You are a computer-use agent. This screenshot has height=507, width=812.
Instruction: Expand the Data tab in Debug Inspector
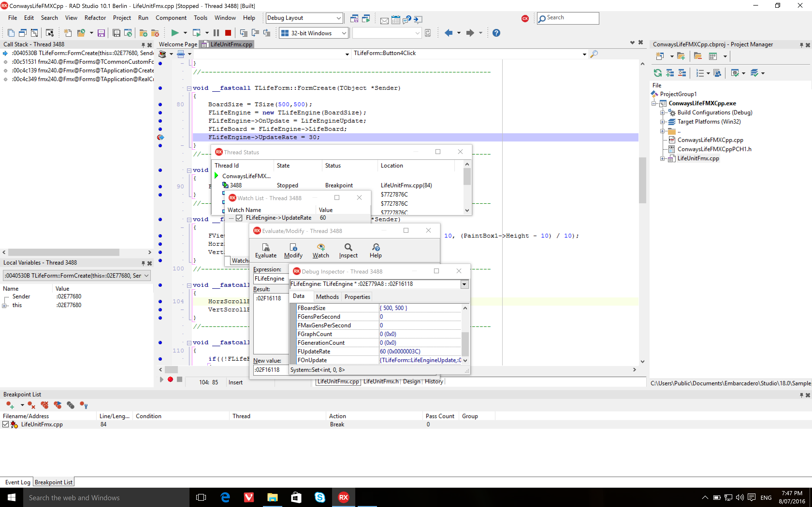(x=298, y=297)
